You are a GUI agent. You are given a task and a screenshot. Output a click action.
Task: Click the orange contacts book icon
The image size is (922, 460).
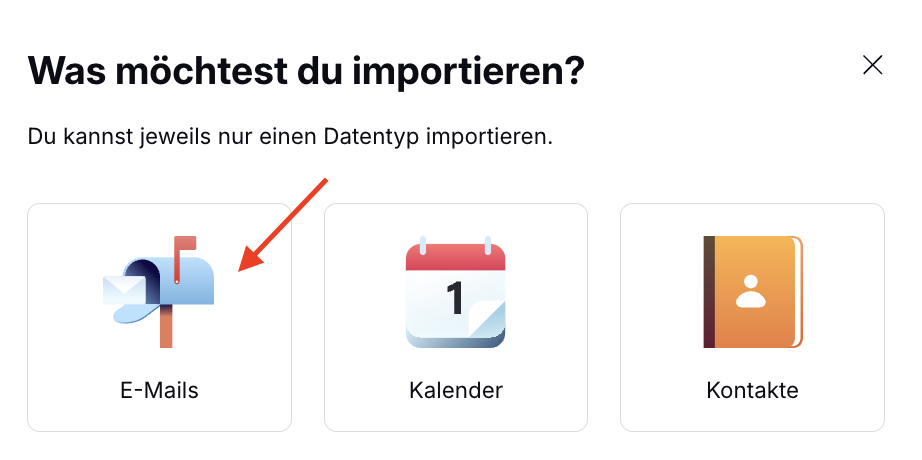coord(752,291)
